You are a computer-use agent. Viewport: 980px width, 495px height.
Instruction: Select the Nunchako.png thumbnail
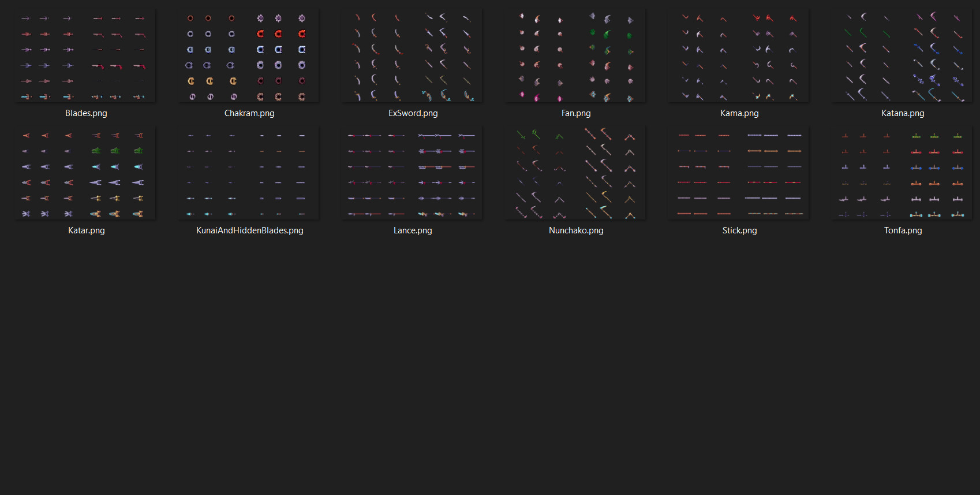point(576,173)
